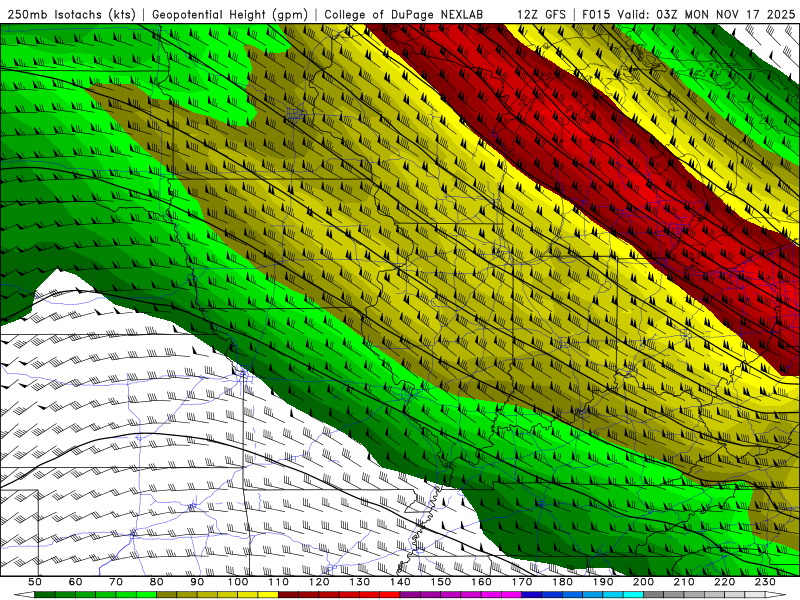Click the '250mb Isotachs (kts)' title text
800x600 pixels.
tap(72, 14)
